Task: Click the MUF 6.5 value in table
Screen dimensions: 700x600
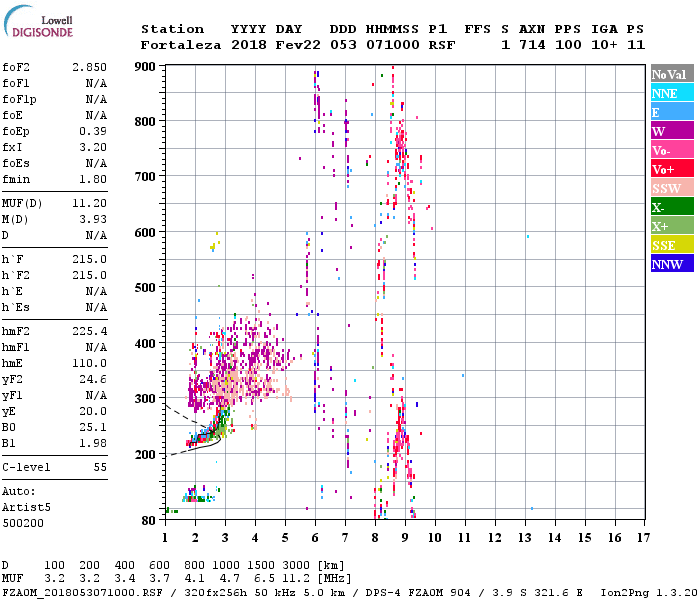Action: [264, 579]
